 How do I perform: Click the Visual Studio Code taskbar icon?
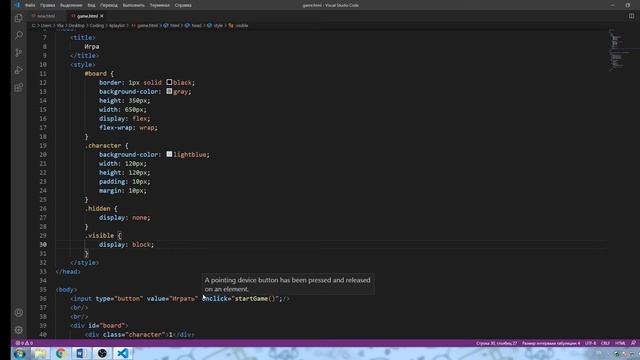pyautogui.click(x=122, y=353)
